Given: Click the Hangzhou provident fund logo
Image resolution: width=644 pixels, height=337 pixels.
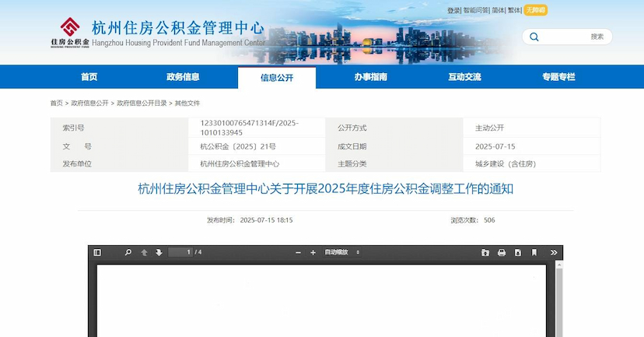Looking at the screenshot, I should (x=70, y=32).
